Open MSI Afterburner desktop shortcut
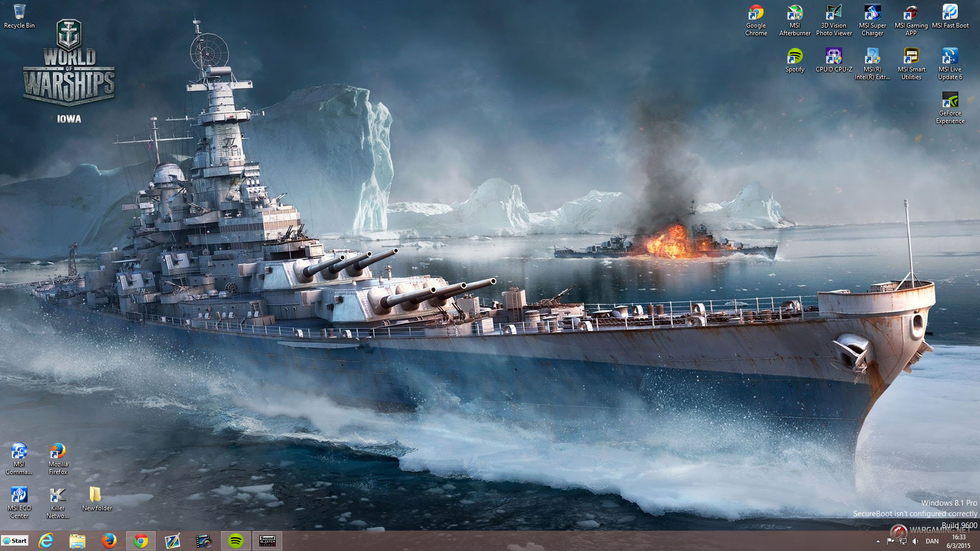This screenshot has width=980, height=551. click(795, 20)
